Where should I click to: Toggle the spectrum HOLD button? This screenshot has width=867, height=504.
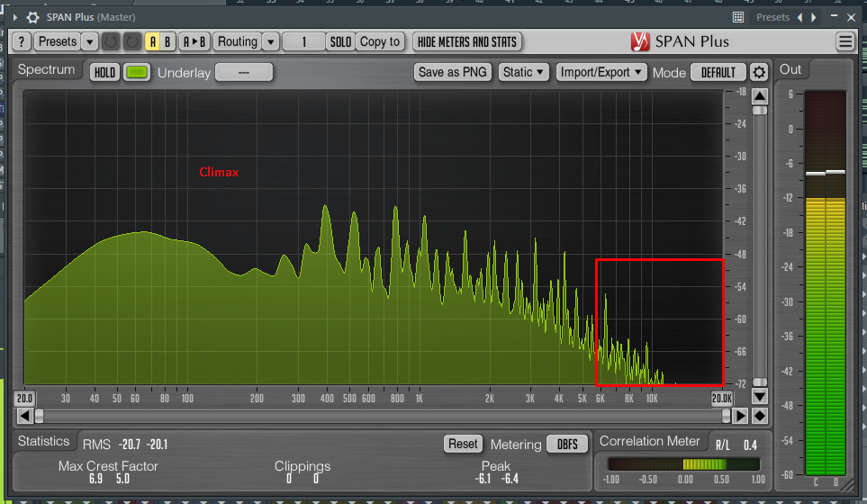104,72
